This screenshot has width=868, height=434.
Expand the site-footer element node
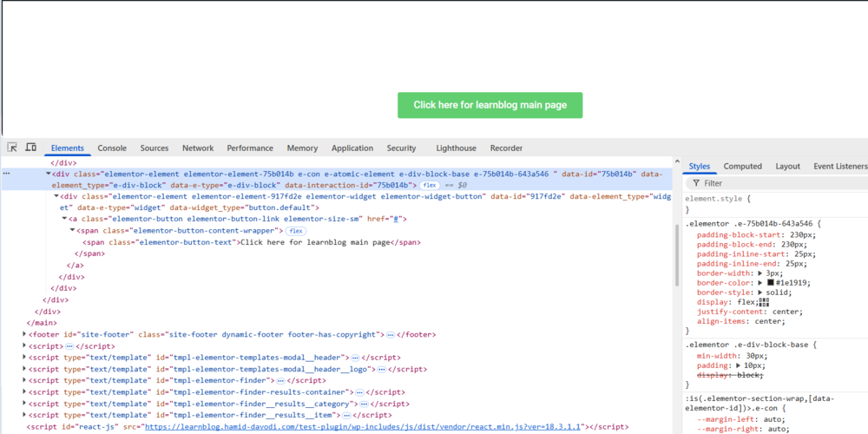tap(23, 334)
